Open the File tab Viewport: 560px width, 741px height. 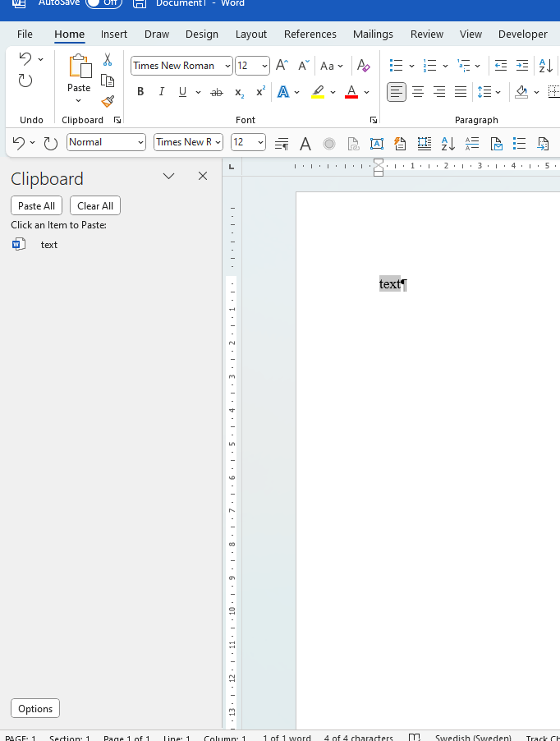25,34
